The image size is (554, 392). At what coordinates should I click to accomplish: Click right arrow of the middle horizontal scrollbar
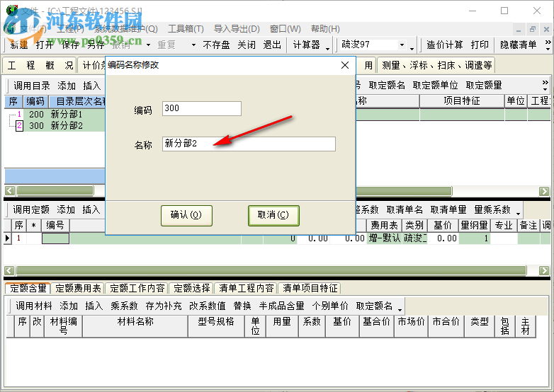544,270
